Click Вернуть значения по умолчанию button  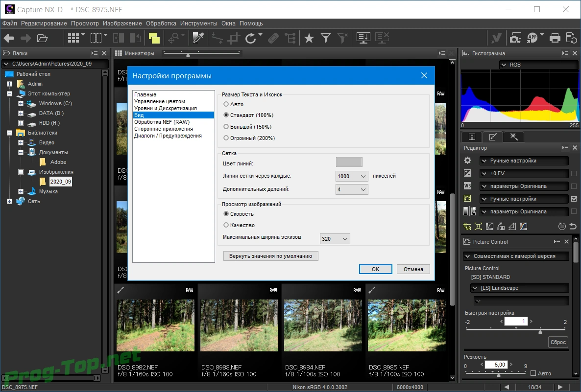tap(270, 256)
